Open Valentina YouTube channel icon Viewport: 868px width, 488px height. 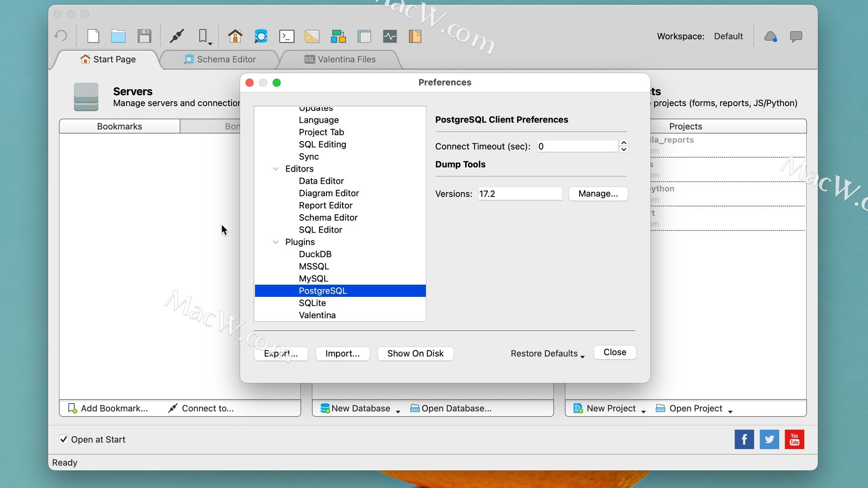(x=795, y=439)
